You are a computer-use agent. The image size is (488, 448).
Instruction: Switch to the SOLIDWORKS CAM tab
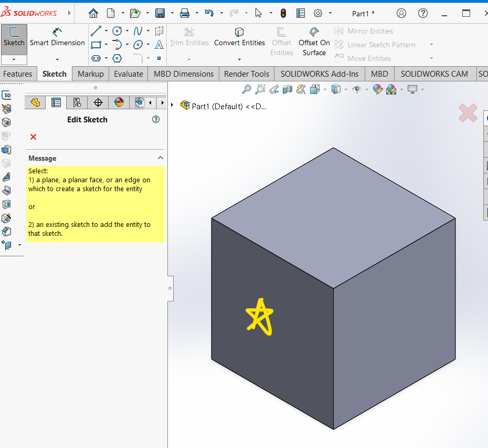(434, 74)
